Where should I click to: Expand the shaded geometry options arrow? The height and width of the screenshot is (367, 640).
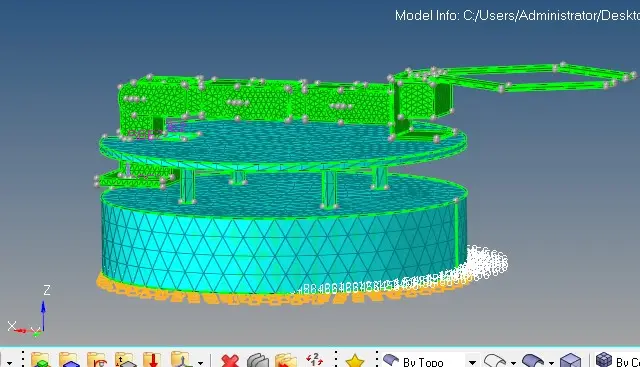(551, 363)
